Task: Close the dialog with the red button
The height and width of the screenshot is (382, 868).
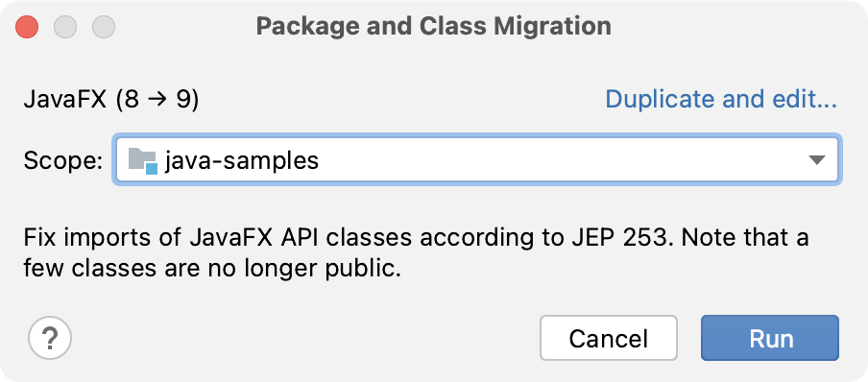Action: pos(27,27)
